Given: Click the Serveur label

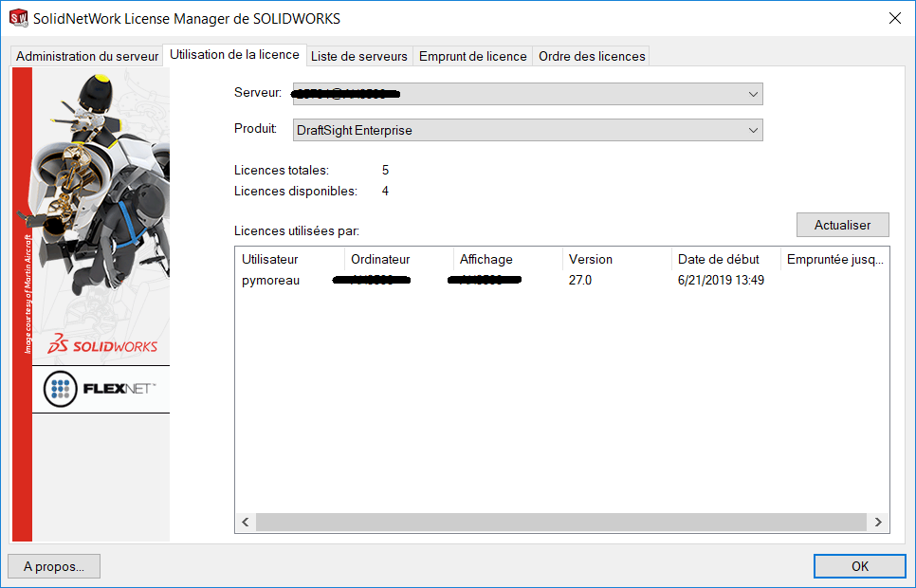Looking at the screenshot, I should click(x=258, y=92).
